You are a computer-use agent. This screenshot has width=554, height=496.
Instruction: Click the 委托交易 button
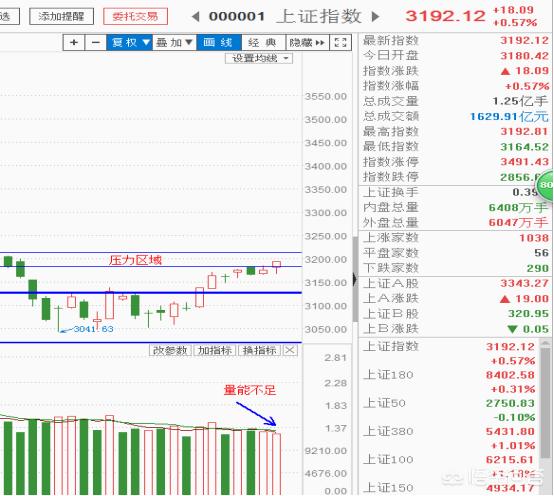[x=135, y=16]
